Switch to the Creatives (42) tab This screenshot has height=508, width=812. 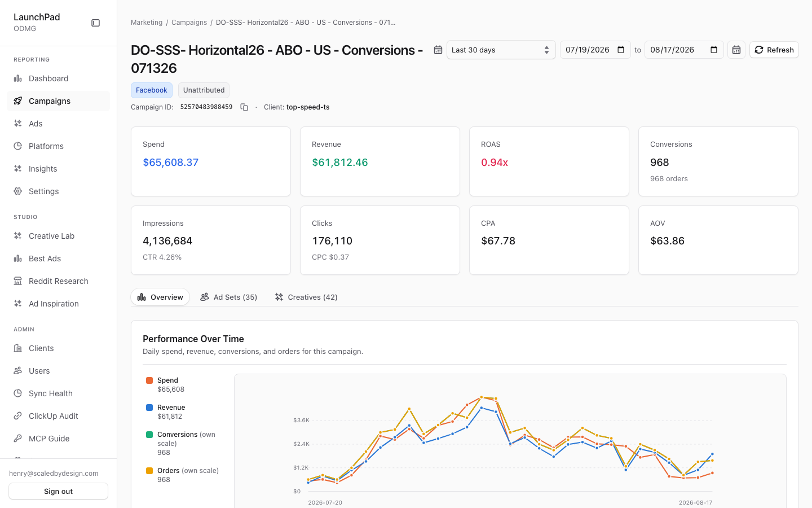point(306,297)
